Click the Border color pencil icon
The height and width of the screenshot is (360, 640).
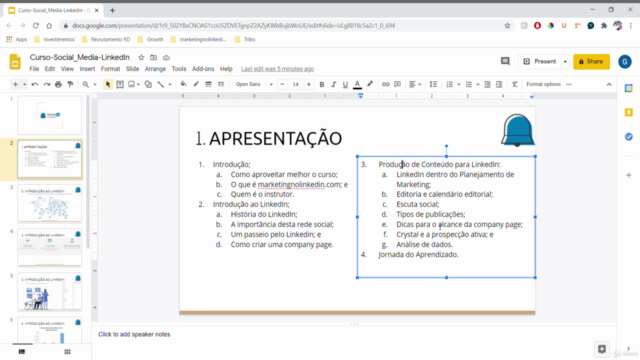point(196,84)
